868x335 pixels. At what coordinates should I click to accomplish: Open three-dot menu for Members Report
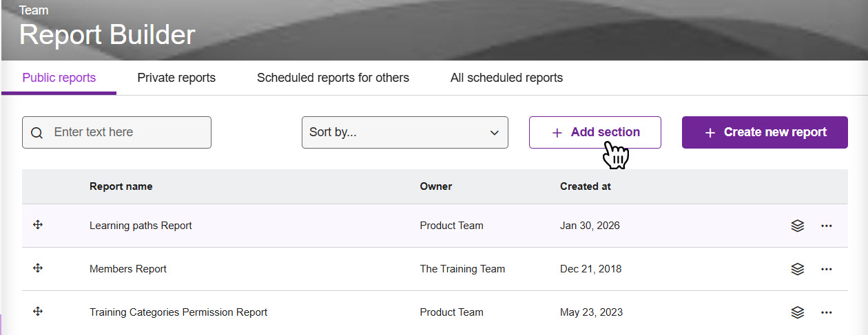pyautogui.click(x=827, y=269)
